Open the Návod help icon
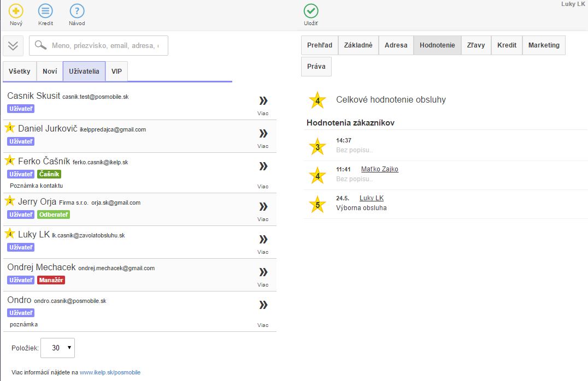The width and height of the screenshot is (588, 381). [77, 11]
